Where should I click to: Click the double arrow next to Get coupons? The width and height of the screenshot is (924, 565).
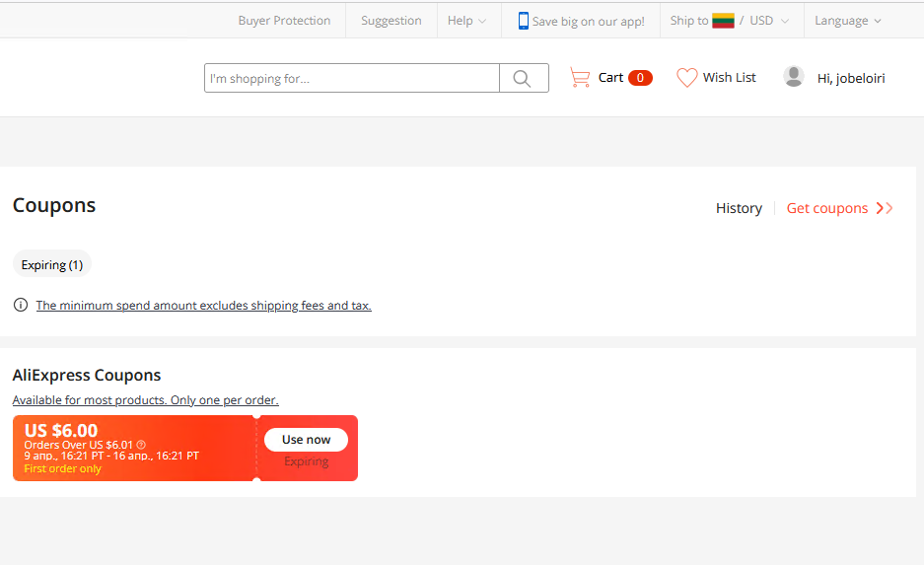point(885,208)
